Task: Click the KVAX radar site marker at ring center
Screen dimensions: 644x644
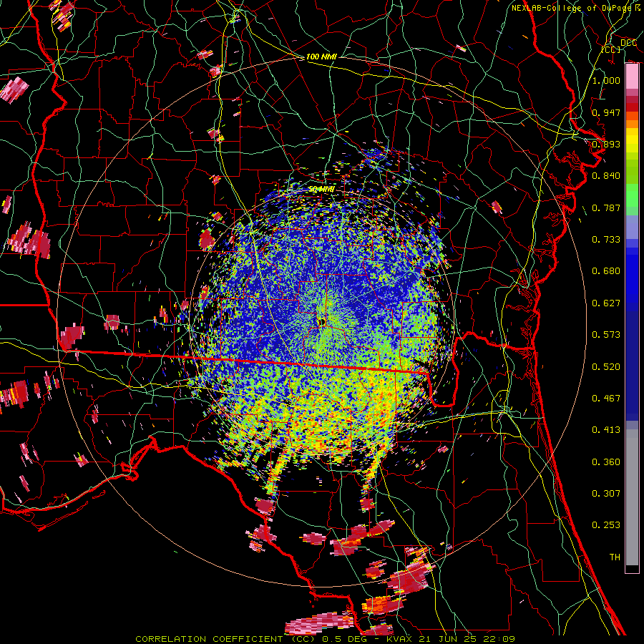Action: [321, 322]
